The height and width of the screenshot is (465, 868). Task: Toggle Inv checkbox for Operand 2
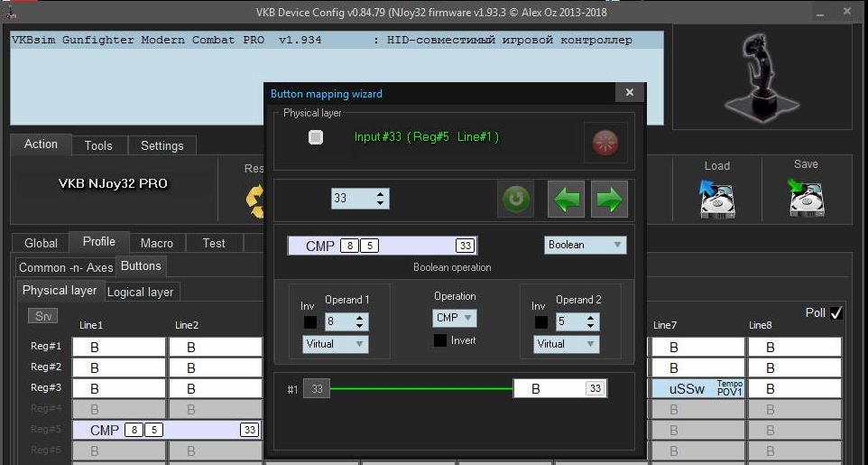click(x=540, y=322)
